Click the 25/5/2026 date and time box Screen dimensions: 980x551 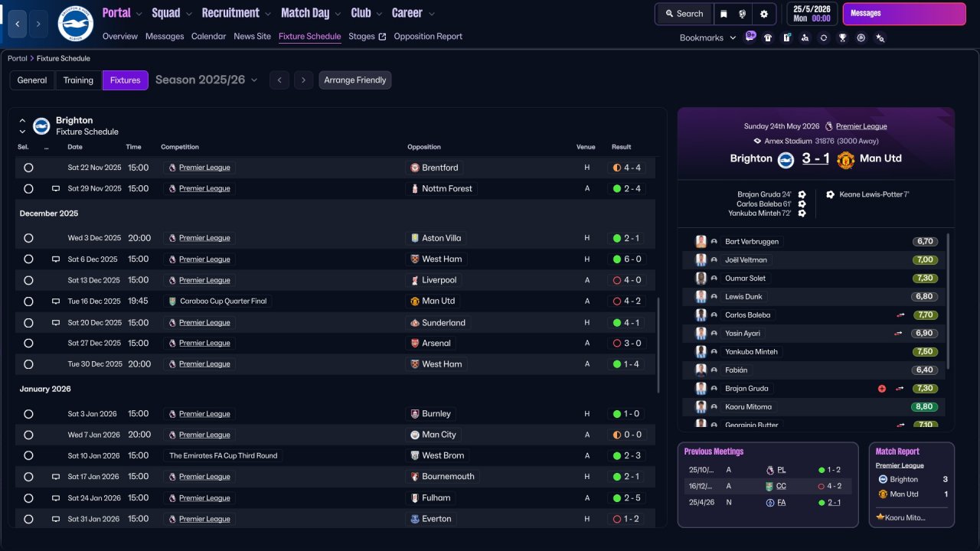tap(812, 14)
